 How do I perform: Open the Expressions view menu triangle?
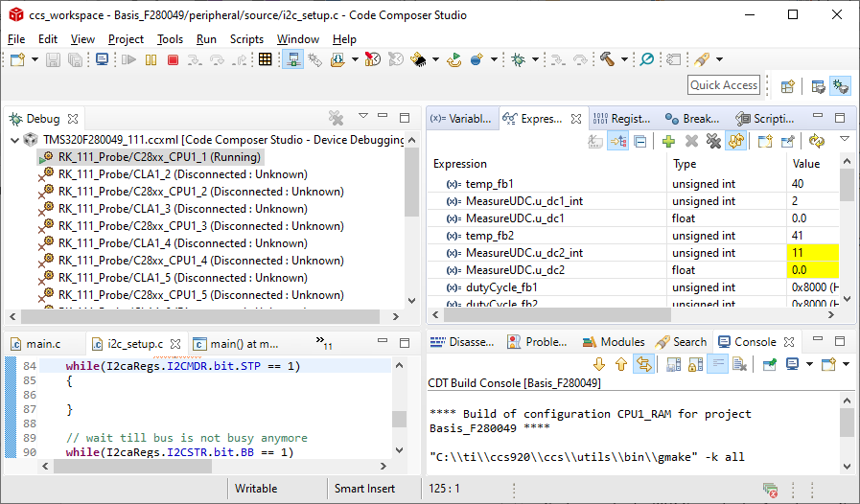pos(845,139)
